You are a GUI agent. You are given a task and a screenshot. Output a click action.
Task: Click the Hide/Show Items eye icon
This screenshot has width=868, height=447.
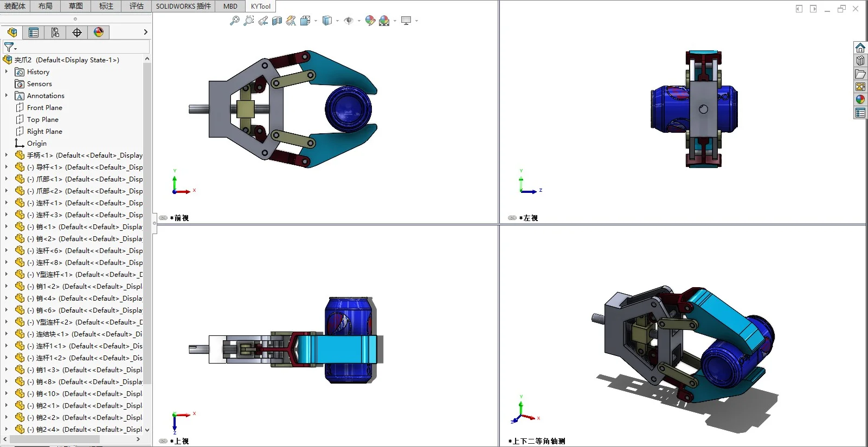pos(349,21)
